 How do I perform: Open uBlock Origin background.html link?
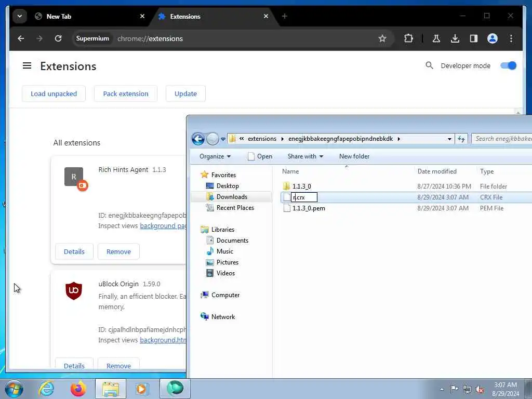tap(163, 340)
